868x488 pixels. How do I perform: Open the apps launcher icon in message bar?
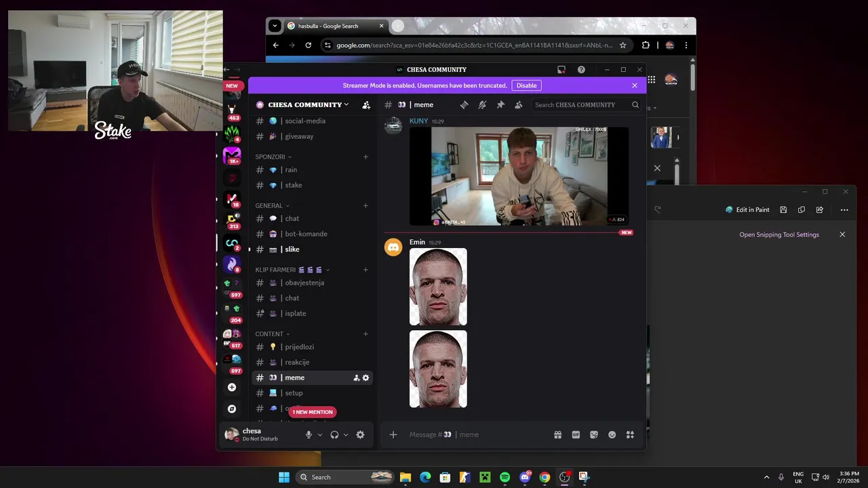point(630,434)
